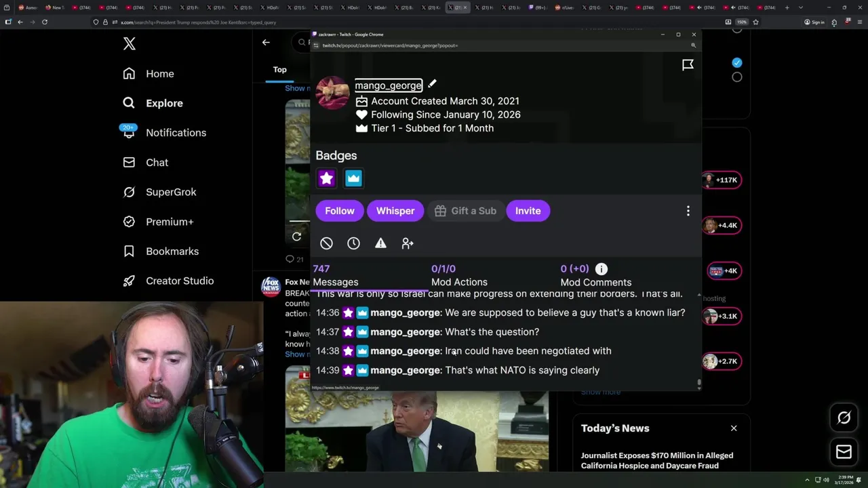
Task: Click the info icon beside Mod Comments count
Action: click(x=601, y=269)
